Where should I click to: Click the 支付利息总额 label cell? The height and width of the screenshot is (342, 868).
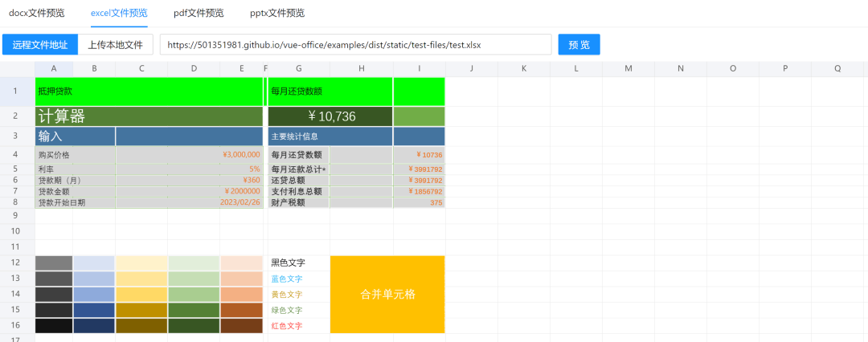click(x=299, y=192)
